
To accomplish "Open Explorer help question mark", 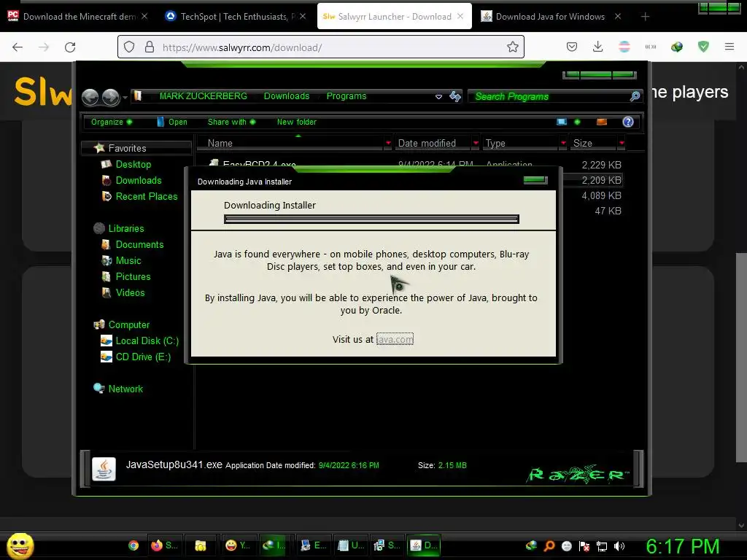I will 628,122.
